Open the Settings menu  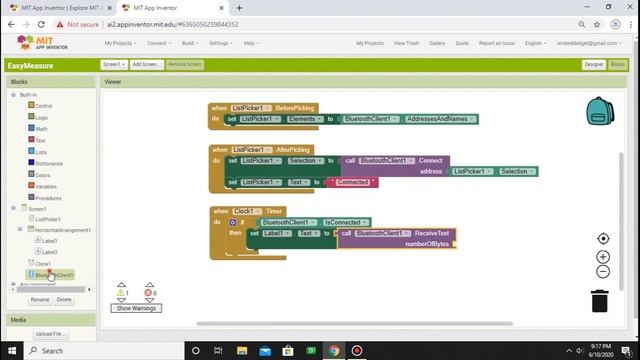pyautogui.click(x=221, y=43)
